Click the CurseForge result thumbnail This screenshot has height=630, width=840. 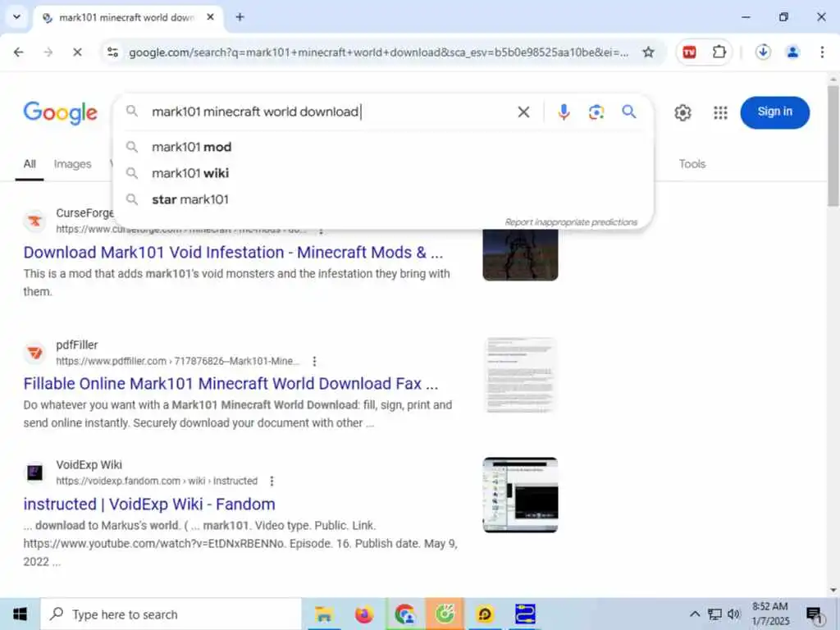pyautogui.click(x=520, y=255)
